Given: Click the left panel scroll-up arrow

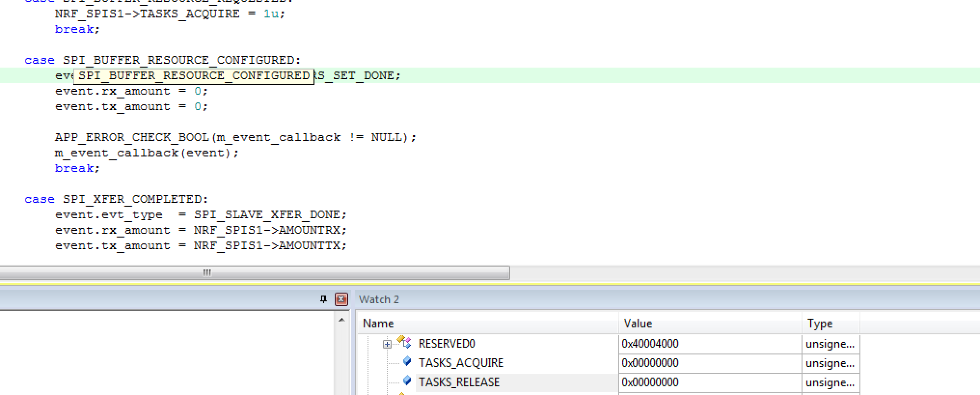Looking at the screenshot, I should [341, 320].
